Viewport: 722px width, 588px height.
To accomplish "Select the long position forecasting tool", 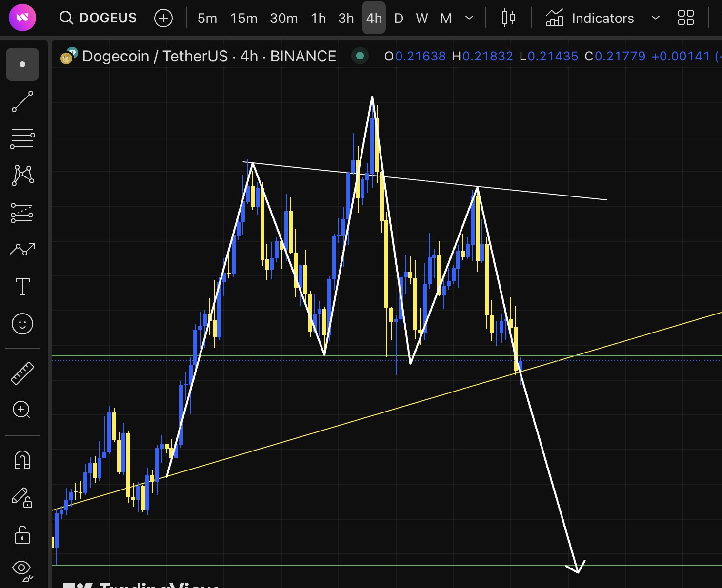I will pos(22,213).
